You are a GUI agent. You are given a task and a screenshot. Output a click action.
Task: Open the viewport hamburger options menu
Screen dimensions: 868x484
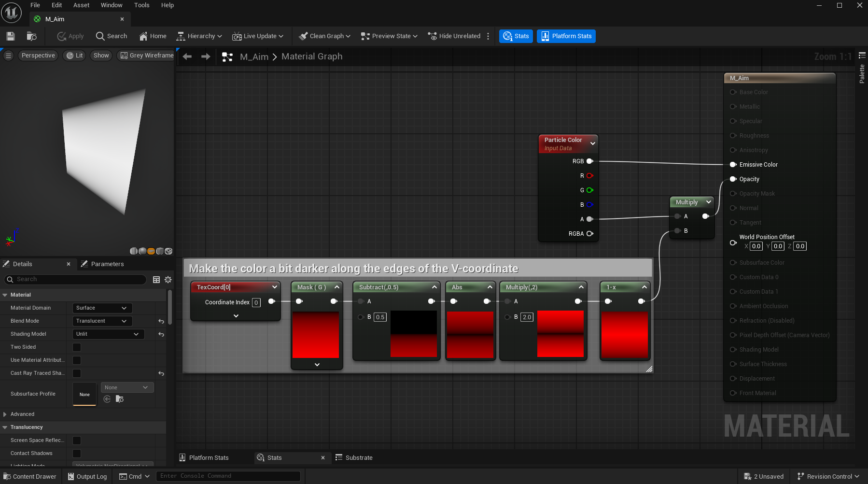[x=8, y=56]
